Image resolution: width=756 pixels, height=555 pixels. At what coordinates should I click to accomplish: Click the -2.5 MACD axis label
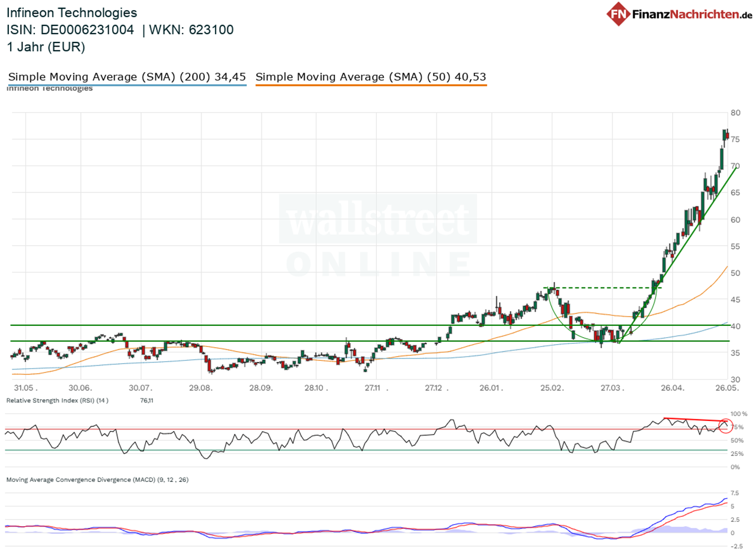tap(737, 546)
